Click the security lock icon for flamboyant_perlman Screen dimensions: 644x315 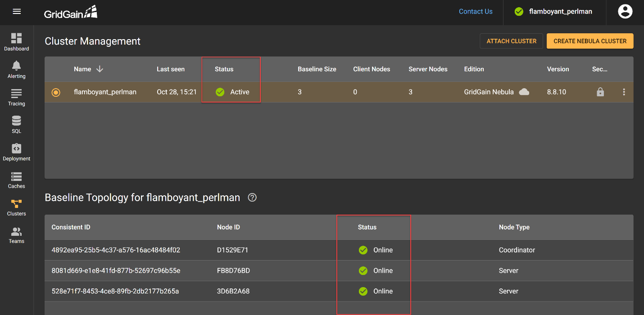point(600,92)
